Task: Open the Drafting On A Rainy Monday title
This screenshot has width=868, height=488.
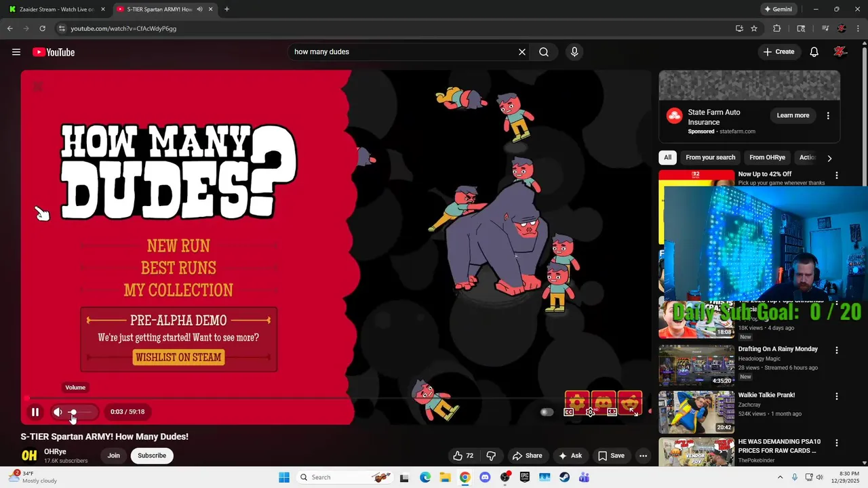Action: click(x=778, y=349)
